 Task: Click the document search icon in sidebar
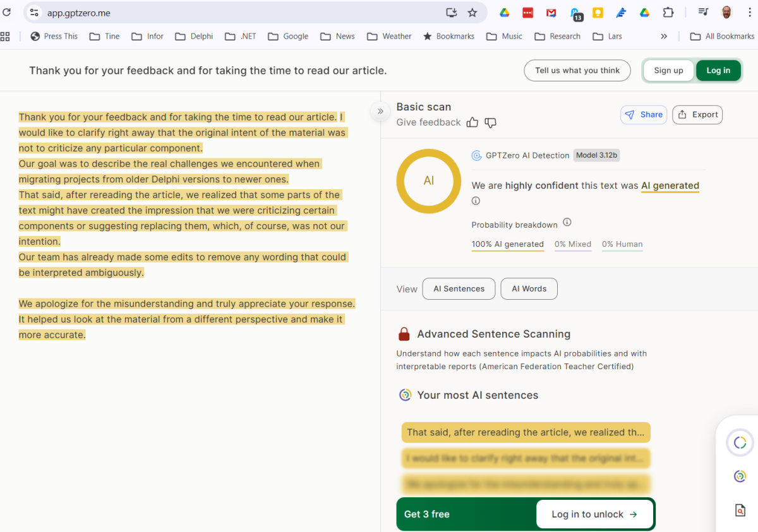coord(740,510)
